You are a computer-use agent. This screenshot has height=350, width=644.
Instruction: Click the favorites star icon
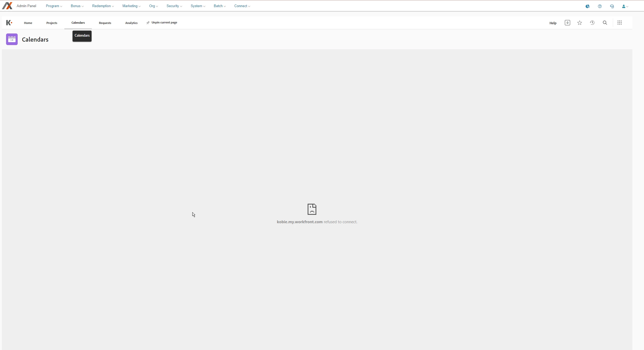pos(579,23)
